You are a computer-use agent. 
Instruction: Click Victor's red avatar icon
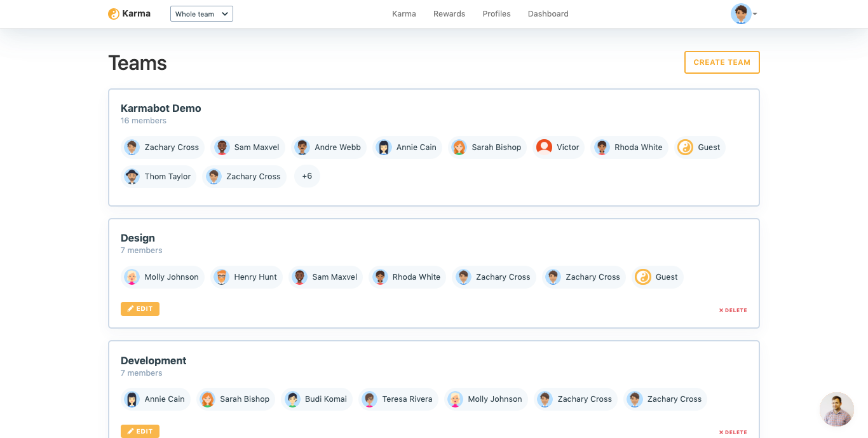(x=544, y=147)
